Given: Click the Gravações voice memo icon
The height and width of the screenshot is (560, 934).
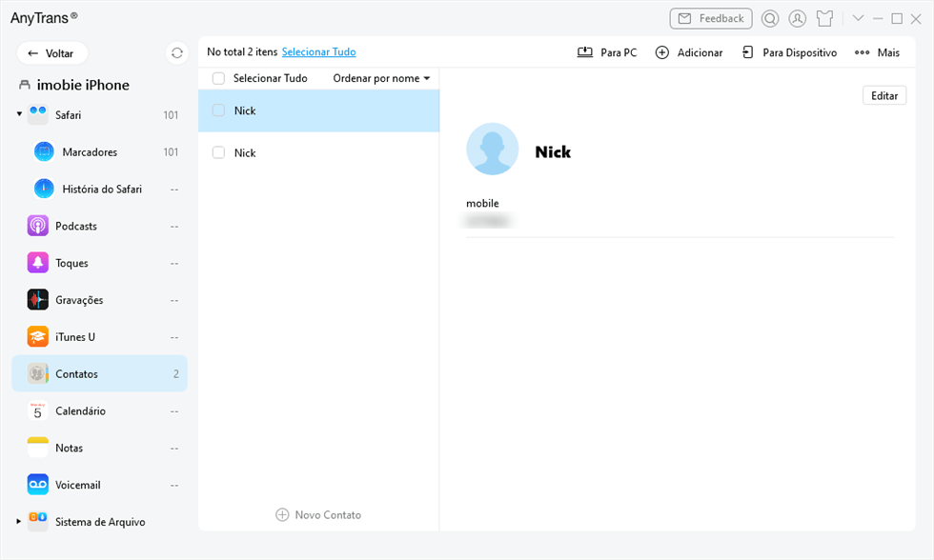Looking at the screenshot, I should tap(37, 299).
